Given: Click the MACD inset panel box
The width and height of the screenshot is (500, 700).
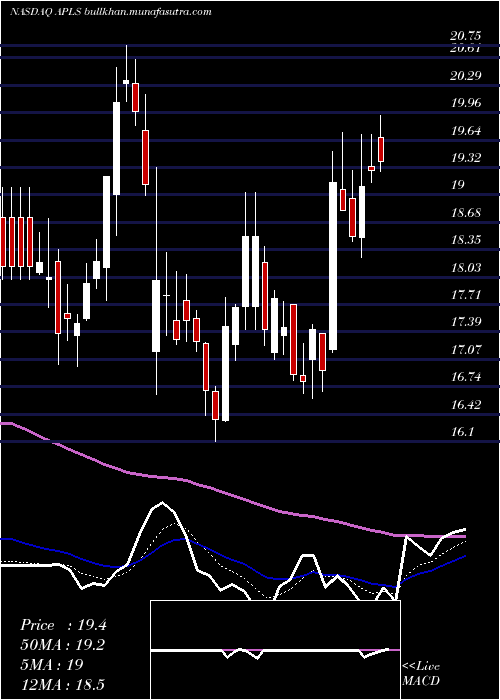Looking at the screenshot, I should coord(275,650).
